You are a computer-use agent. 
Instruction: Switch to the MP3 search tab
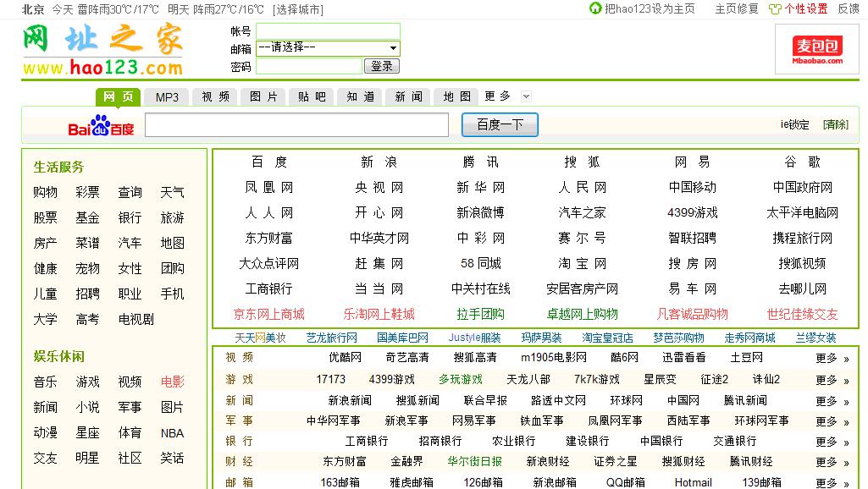click(166, 96)
